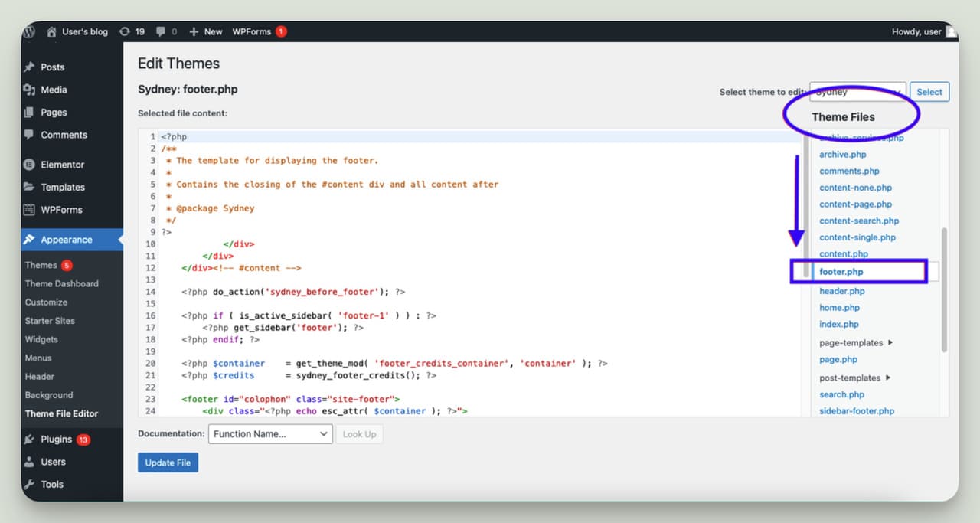
Task: Open the Menus submenu item
Action: 38,358
